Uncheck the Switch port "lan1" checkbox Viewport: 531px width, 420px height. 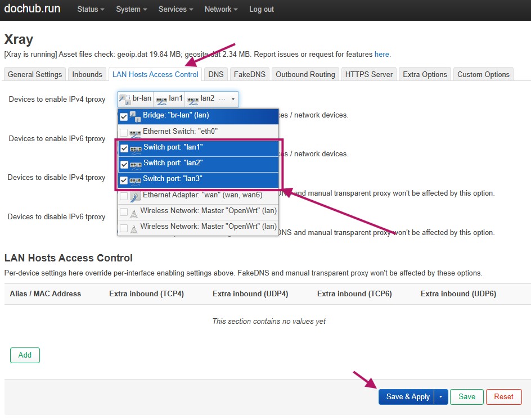point(124,148)
